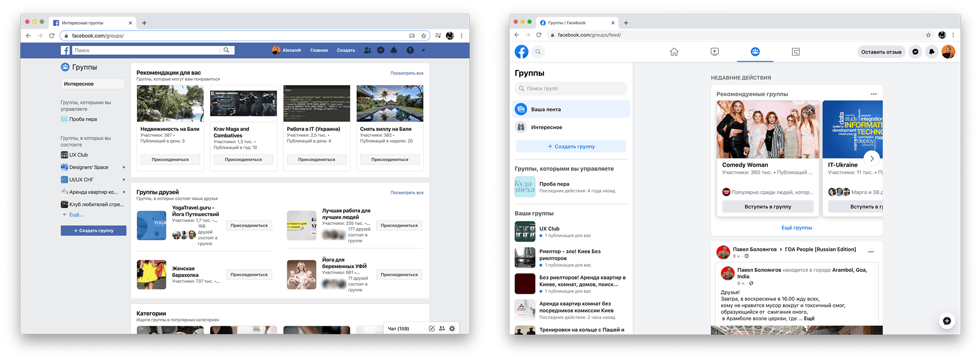Bookmark the page with star in the left browser
Image resolution: width=980 pixels, height=361 pixels.
[423, 36]
